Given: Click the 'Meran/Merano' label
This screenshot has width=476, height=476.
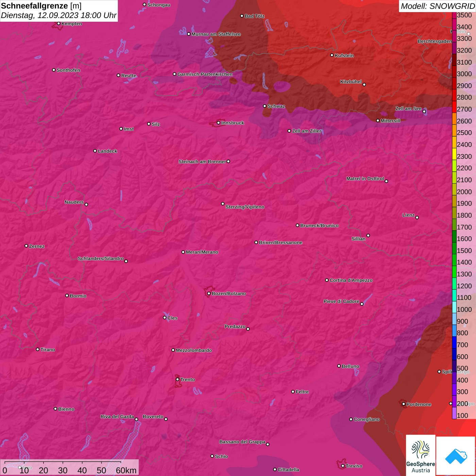Looking at the screenshot, I should point(202,252).
